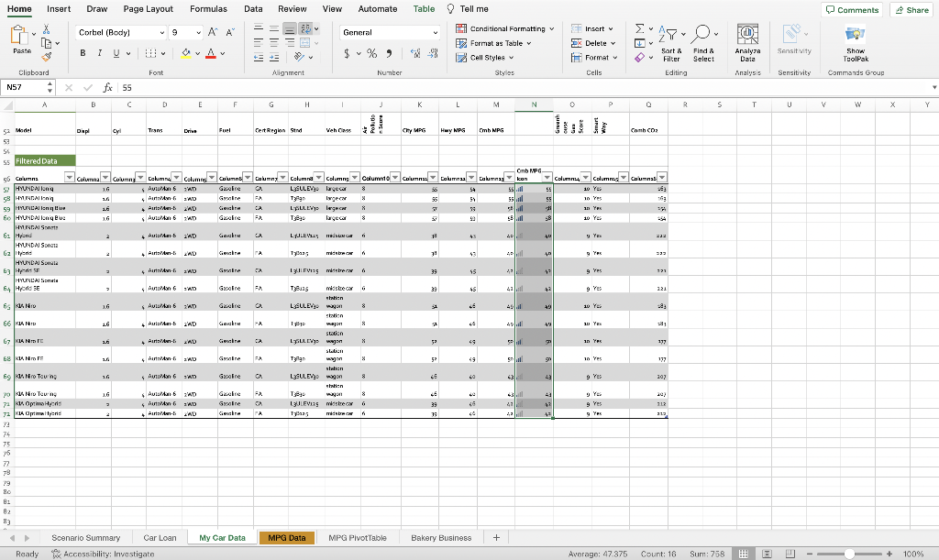Click the Comments button
Screen dimensions: 939x560
coord(852,10)
